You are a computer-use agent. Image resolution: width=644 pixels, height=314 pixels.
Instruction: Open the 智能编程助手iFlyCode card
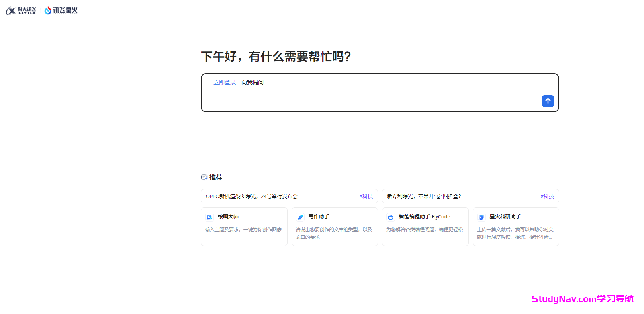tap(425, 226)
